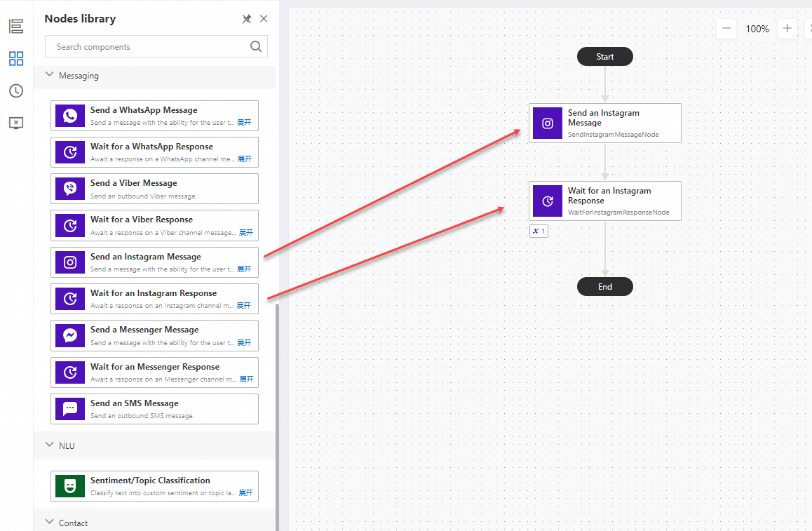Expand description of Send a Messenger Message
This screenshot has height=531, width=812.
pyautogui.click(x=244, y=343)
